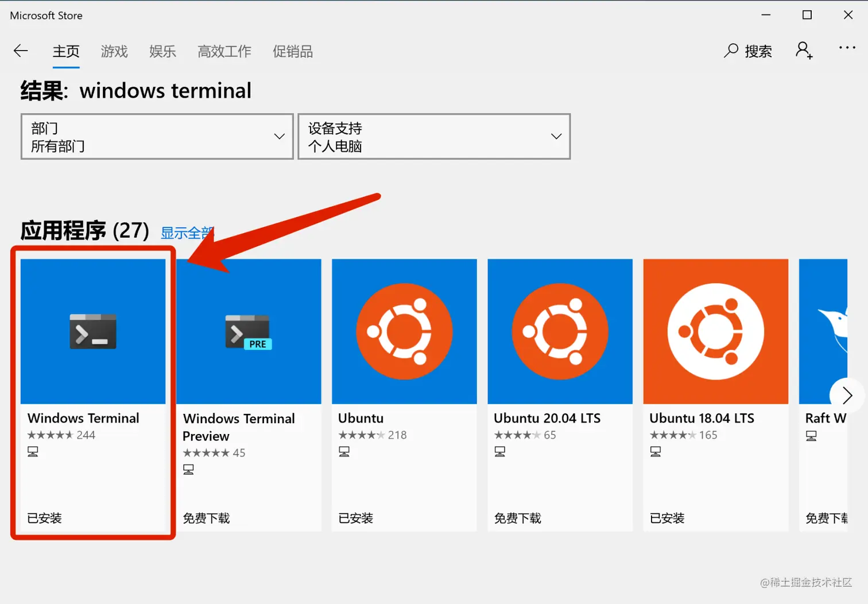
Task: Click PC device icon under Ubuntu 218
Action: [x=344, y=452]
